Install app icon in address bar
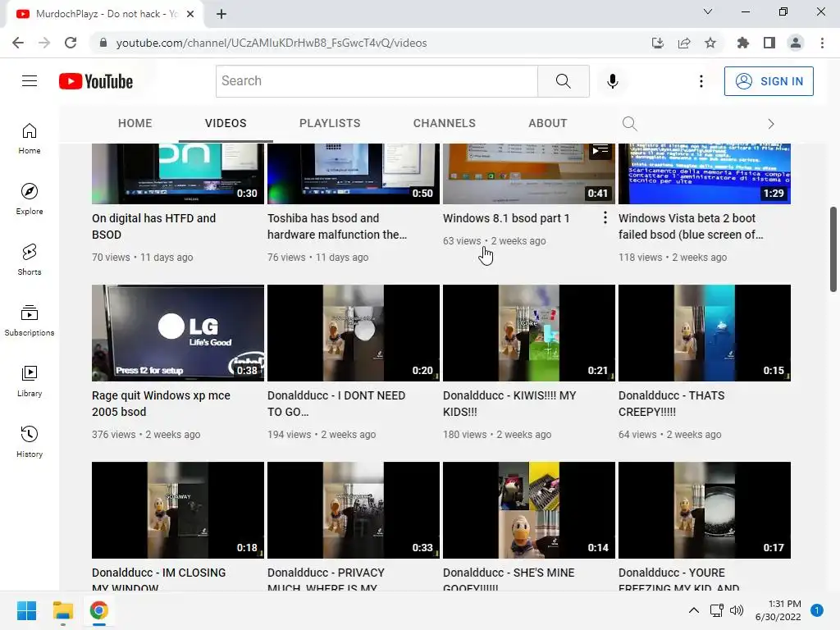Image resolution: width=840 pixels, height=630 pixels. click(x=658, y=43)
